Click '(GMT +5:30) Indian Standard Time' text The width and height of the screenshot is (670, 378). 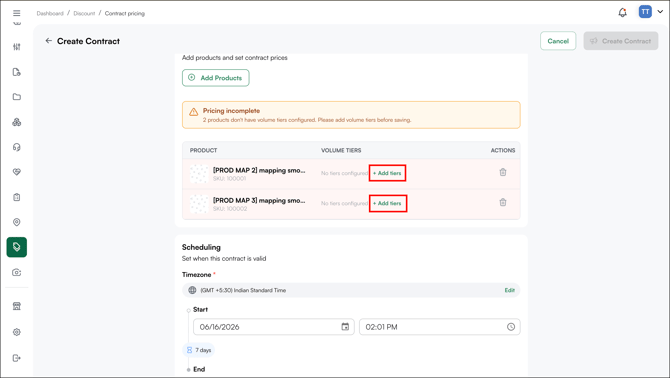coord(243,290)
